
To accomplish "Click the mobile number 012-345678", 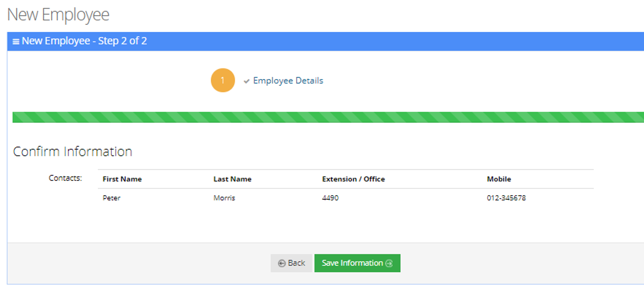I will coord(506,198).
